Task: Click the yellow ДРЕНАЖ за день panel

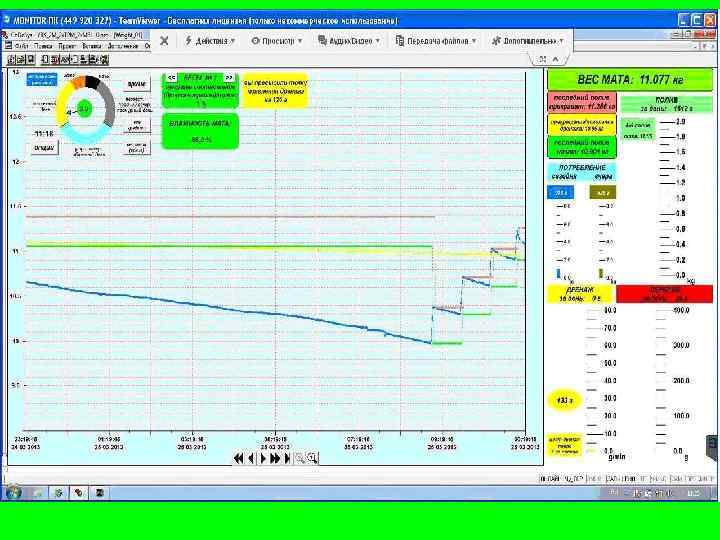Action: click(x=580, y=294)
